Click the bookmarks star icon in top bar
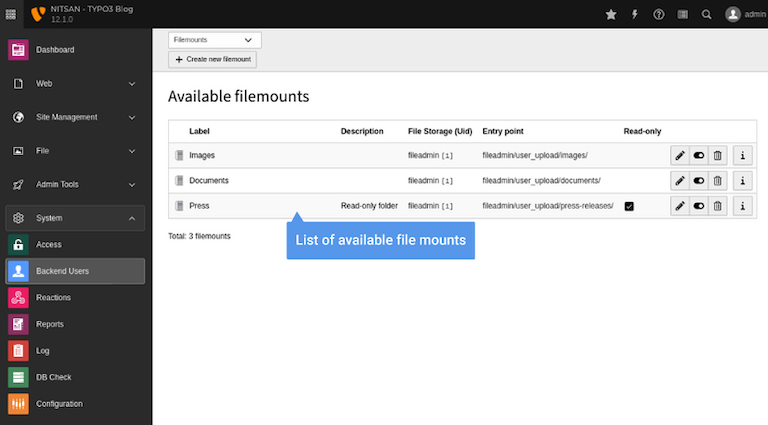 [611, 14]
